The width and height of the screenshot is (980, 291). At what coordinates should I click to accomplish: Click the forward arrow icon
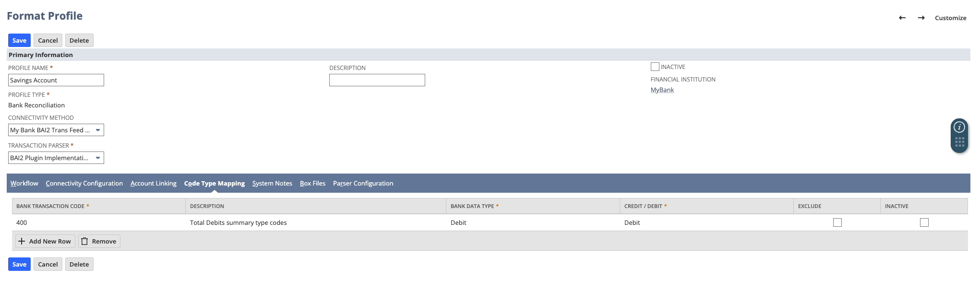[921, 18]
